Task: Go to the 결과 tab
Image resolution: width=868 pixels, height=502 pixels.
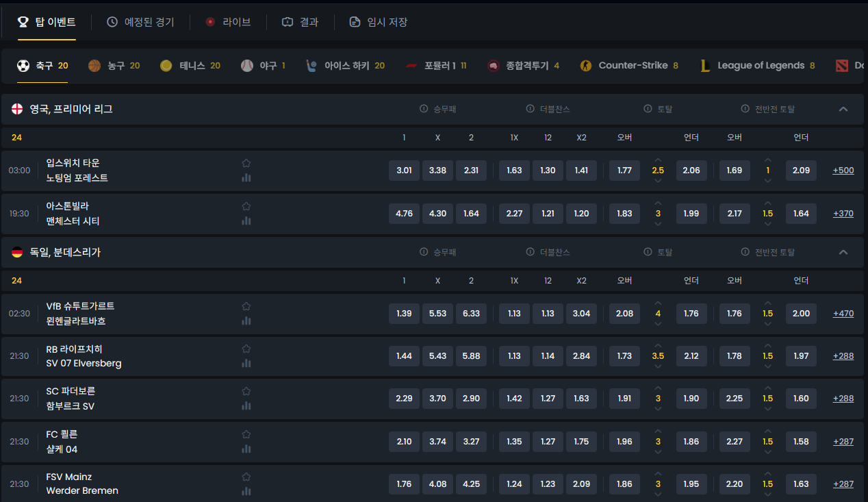Action: click(300, 22)
